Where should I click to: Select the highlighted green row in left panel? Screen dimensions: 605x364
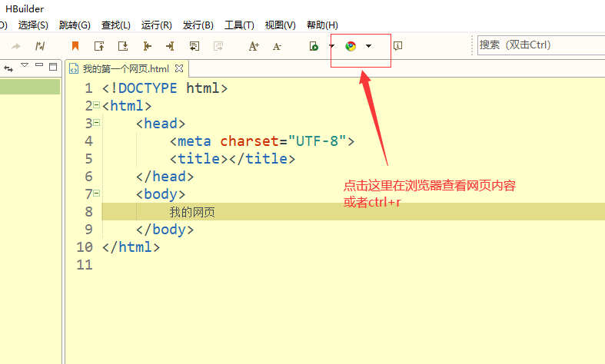30,87
